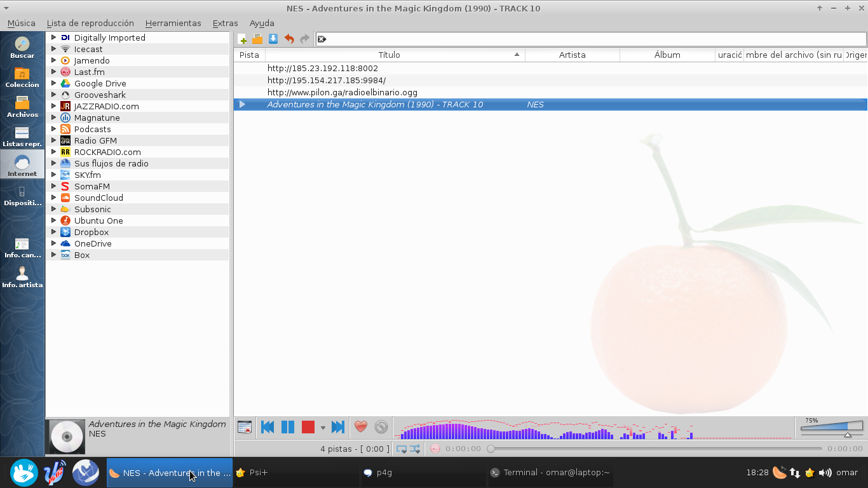
Task: Expand the Icecast tree node
Action: pos(54,49)
